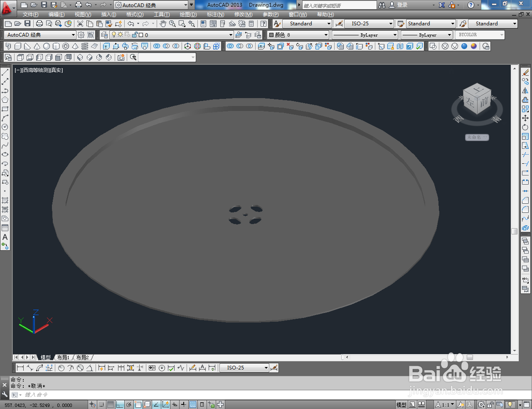Click the vertical scrollbar thumb in the drawing area

515,231
